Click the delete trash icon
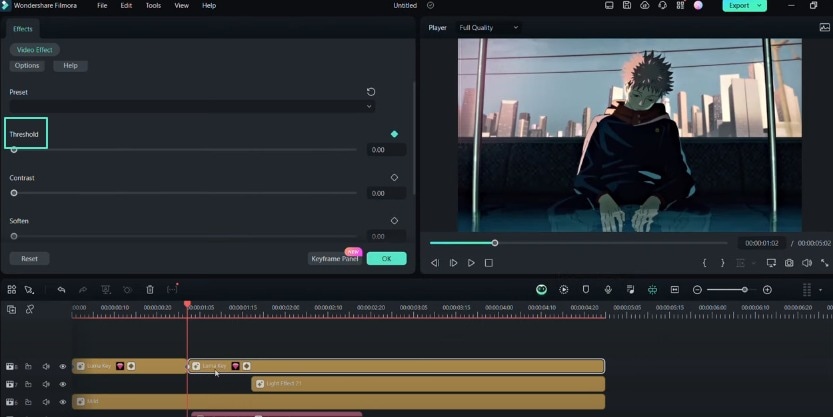This screenshot has width=833, height=417. [x=150, y=290]
